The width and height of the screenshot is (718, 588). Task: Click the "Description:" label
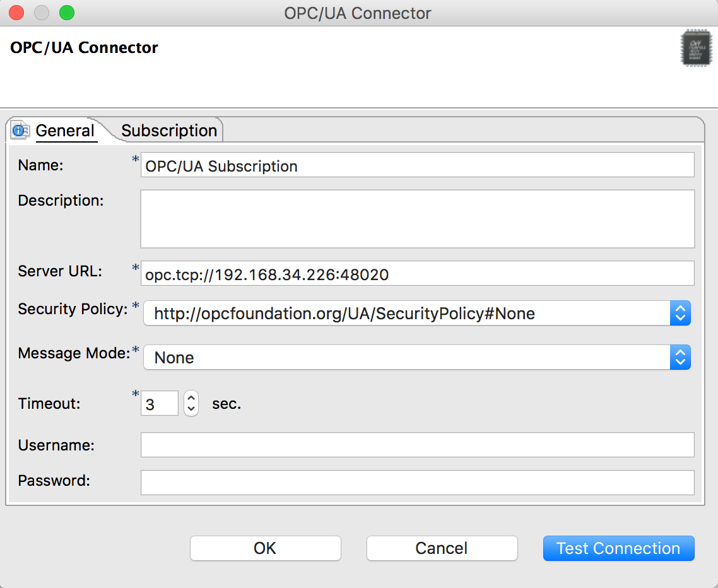click(61, 201)
